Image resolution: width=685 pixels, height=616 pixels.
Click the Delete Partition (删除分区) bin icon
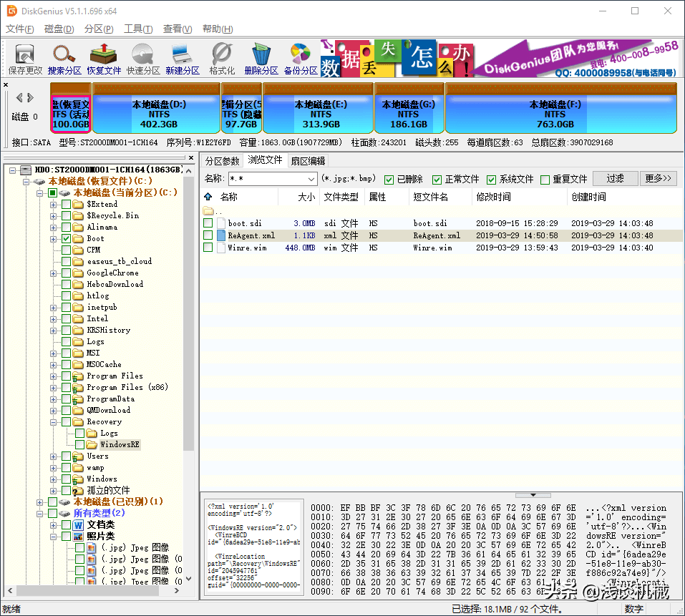(261, 54)
